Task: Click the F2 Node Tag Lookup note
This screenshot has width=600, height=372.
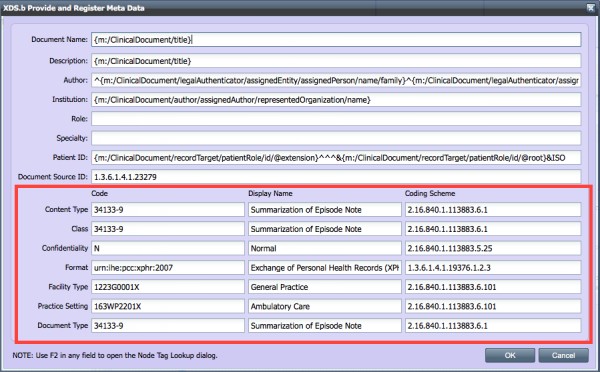Action: pyautogui.click(x=115, y=356)
